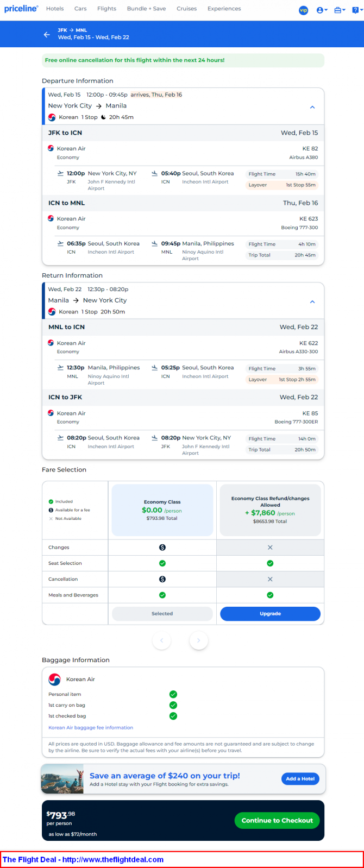
Task: Click the 1st carry on bag checkmark
Action: [173, 705]
